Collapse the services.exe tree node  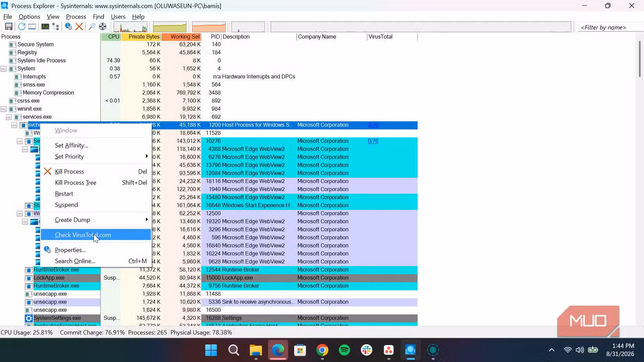point(9,117)
